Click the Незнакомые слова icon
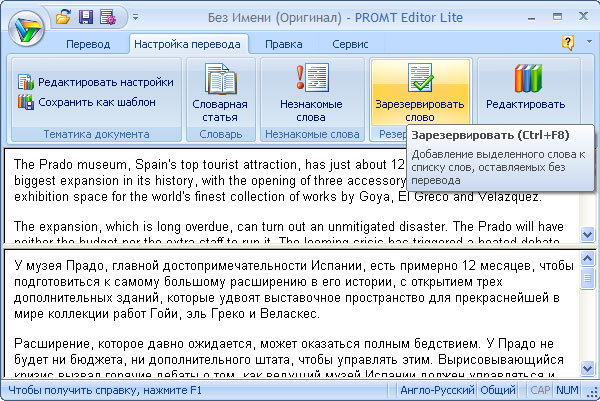The width and height of the screenshot is (600, 401). tap(312, 78)
